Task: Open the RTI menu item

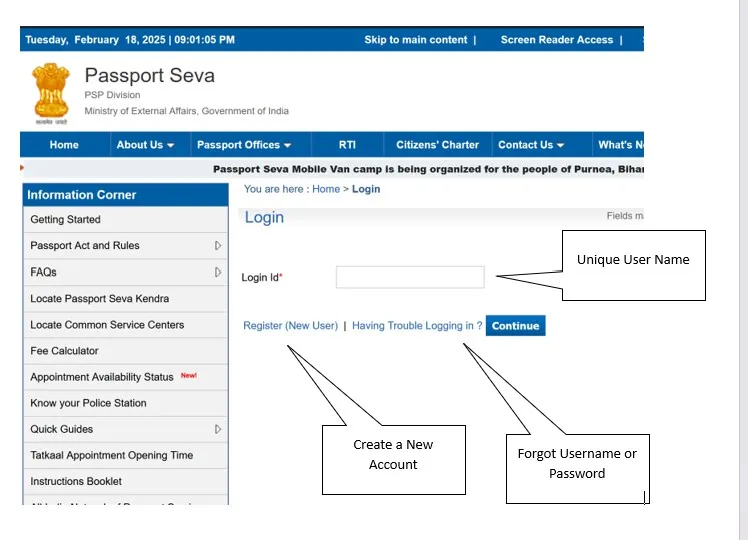Action: pyautogui.click(x=347, y=145)
